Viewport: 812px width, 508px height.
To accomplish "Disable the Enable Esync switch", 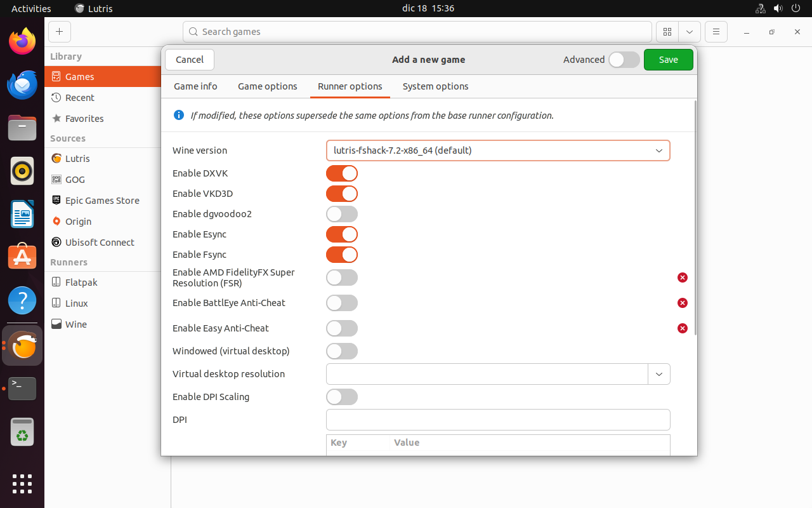I will coord(342,234).
